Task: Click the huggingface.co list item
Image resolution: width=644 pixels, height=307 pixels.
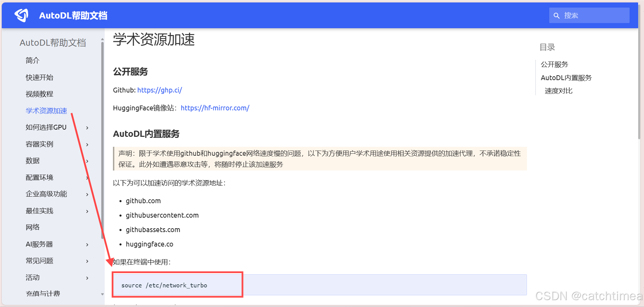Action: (x=149, y=244)
